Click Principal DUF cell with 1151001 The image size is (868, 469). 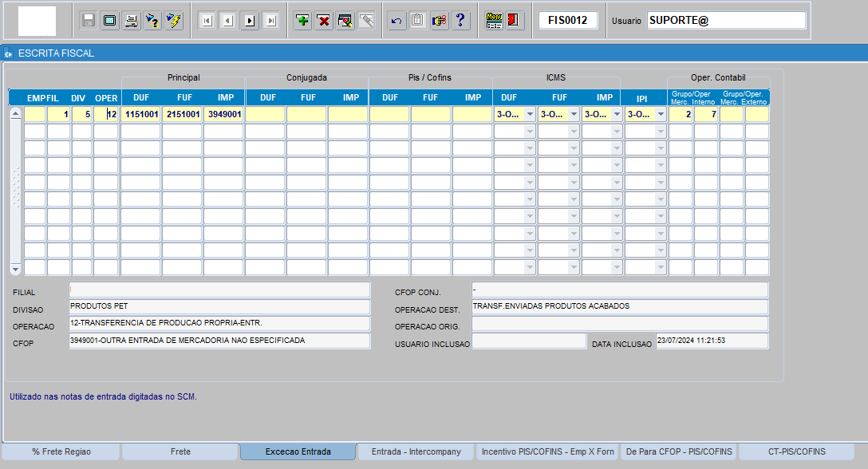(x=141, y=114)
